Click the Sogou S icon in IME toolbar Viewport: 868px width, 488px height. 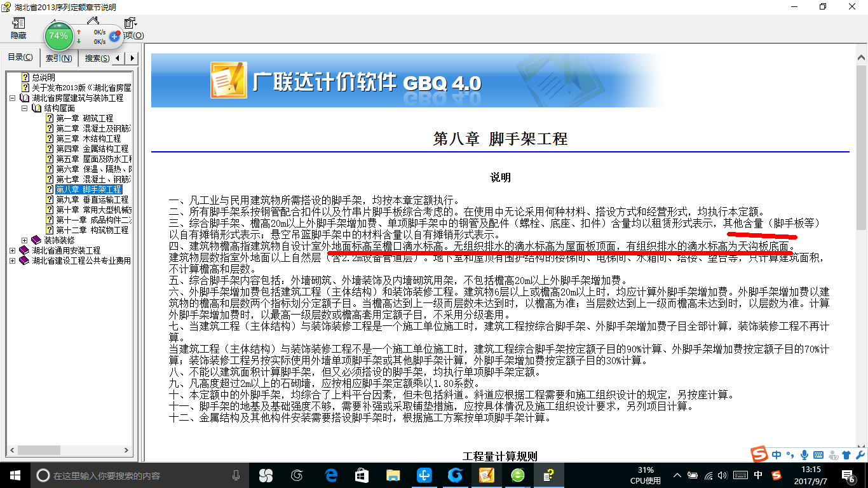[759, 454]
